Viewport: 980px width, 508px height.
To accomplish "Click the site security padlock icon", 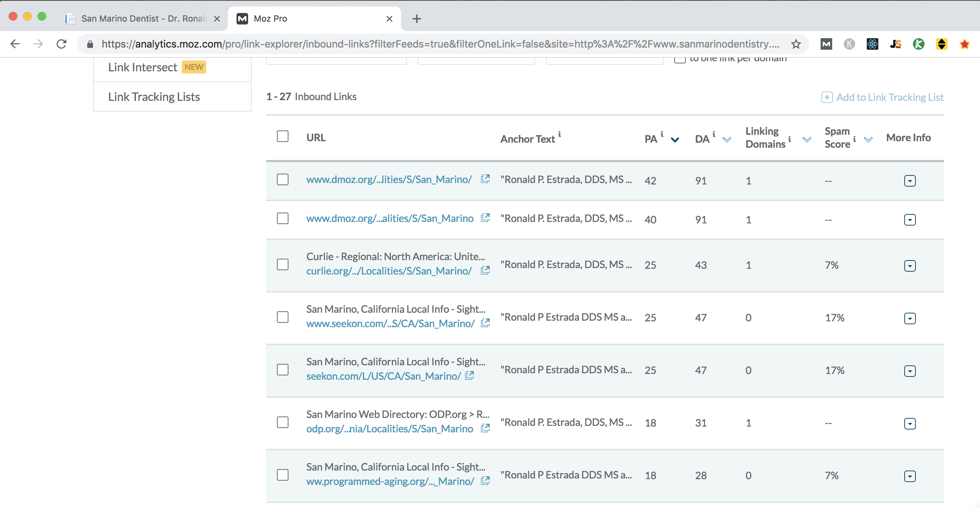I will tap(90, 44).
